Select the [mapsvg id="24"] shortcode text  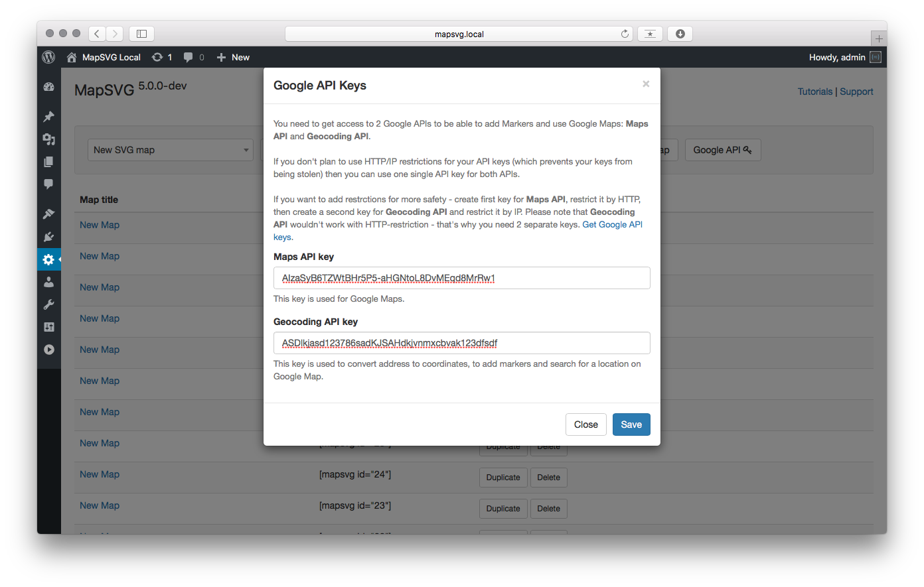tap(355, 474)
